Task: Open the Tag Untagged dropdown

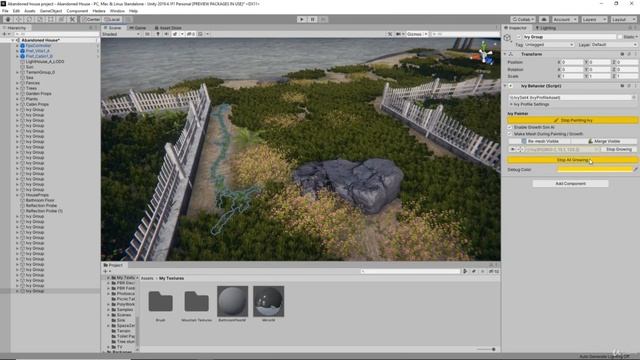Action: (549, 44)
